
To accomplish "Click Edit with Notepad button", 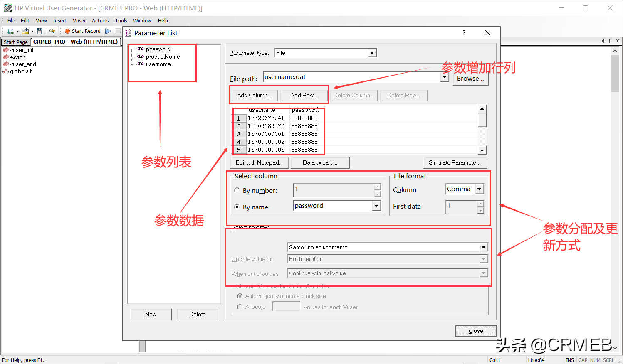I will coord(259,162).
